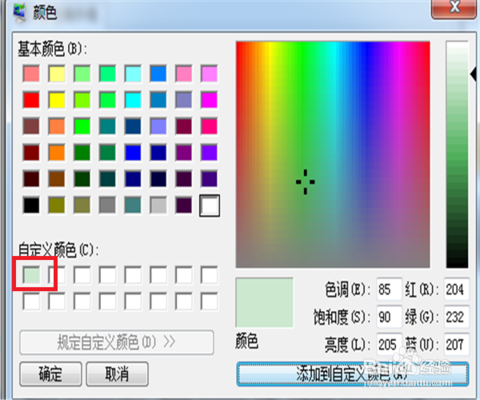Viewport: 480px width, 400px height.
Task: Choose the olive swatch in last row
Action: click(57, 205)
